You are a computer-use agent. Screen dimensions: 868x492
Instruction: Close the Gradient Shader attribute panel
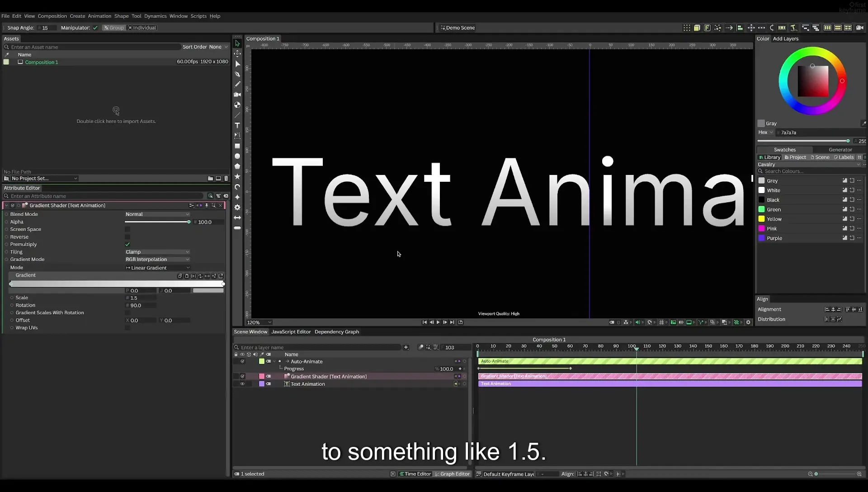point(221,205)
